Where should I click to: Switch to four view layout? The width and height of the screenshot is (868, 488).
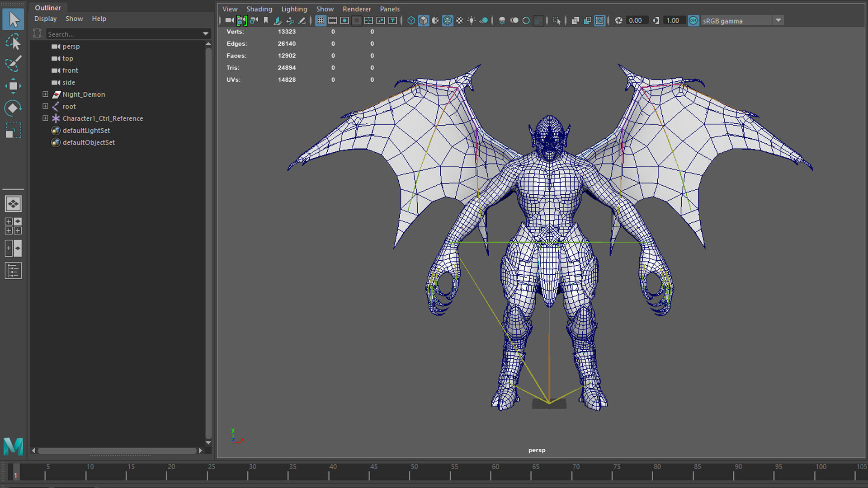point(13,226)
